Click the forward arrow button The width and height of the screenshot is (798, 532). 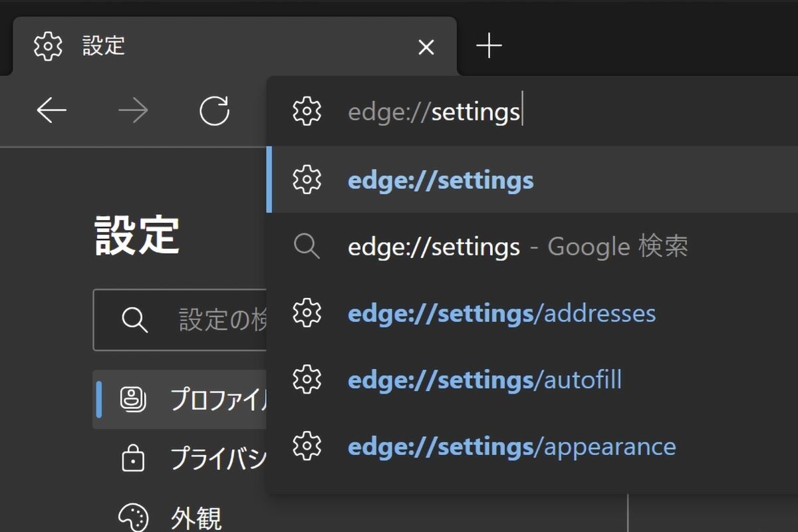pos(133,111)
